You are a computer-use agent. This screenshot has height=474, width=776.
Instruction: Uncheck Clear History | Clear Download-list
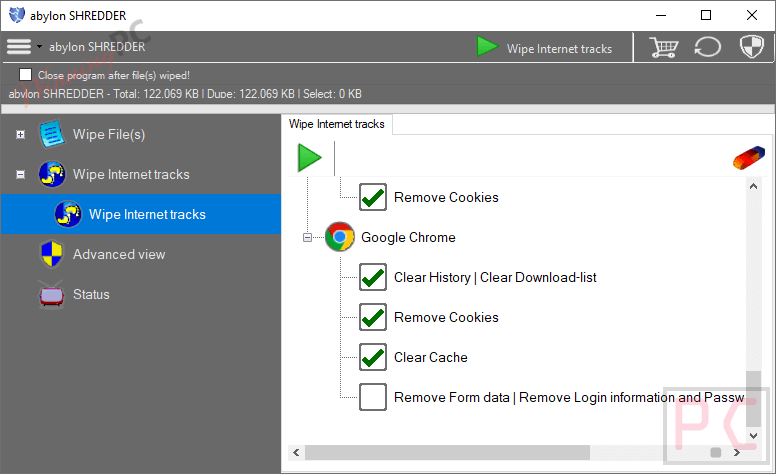(x=373, y=277)
